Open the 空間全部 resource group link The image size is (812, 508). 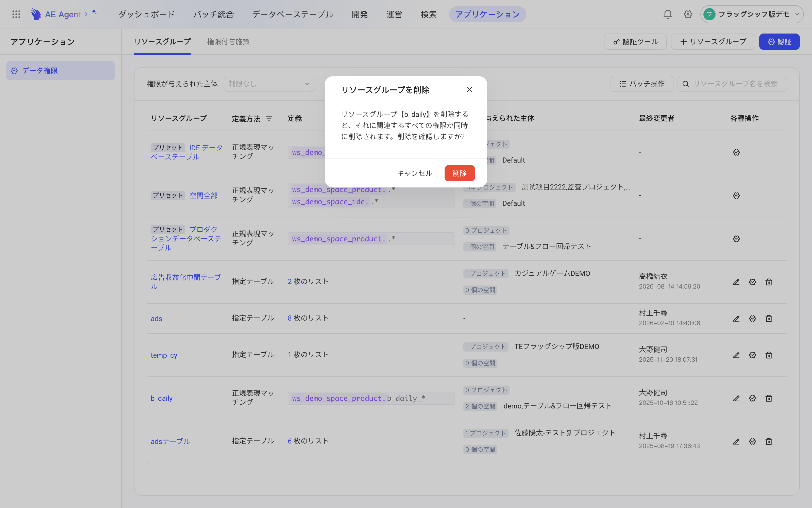coord(203,196)
